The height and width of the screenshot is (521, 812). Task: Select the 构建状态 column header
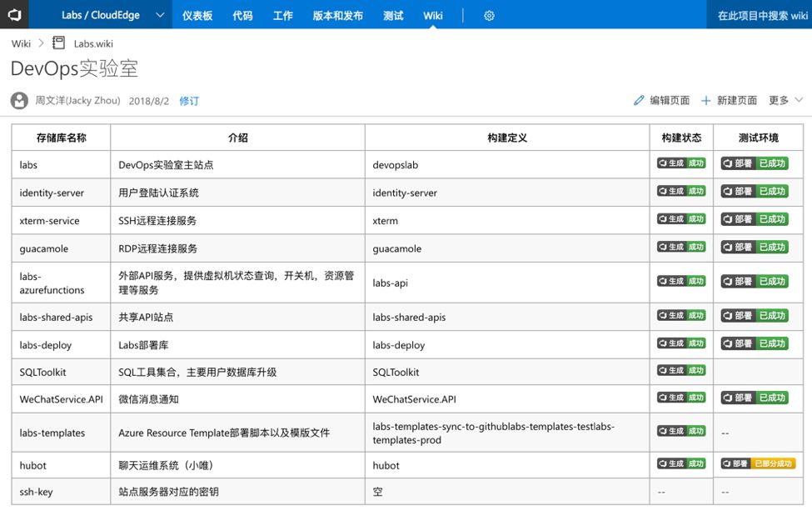[681, 138]
